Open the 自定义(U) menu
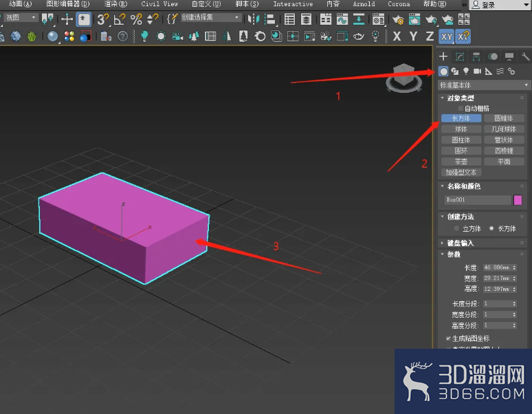 coord(206,4)
